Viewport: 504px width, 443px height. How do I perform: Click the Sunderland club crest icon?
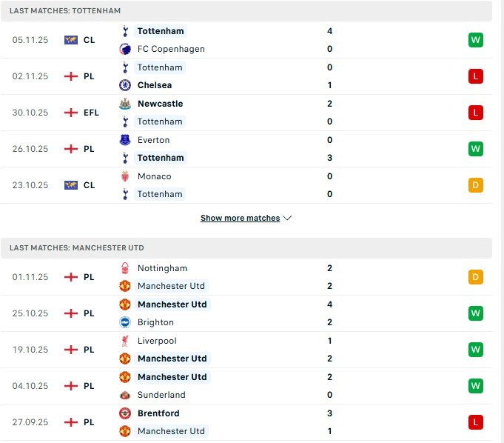[x=124, y=395]
